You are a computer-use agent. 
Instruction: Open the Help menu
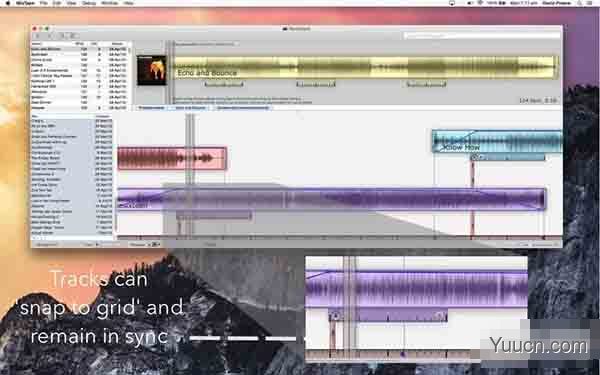129,3
